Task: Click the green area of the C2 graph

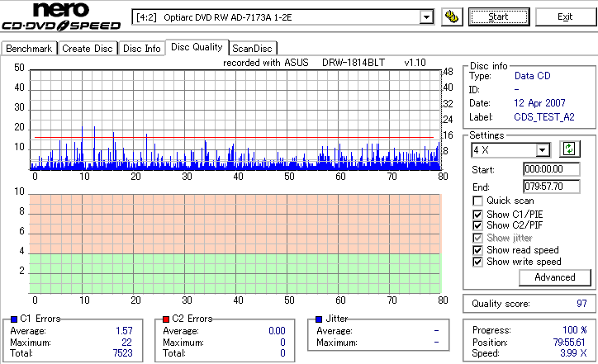Action: click(235, 273)
